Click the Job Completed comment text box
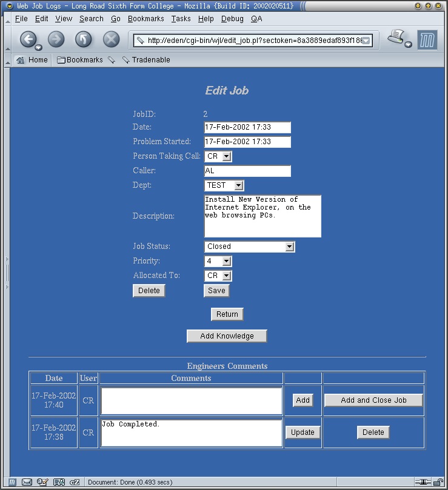Viewport: 448px width, 490px height. click(x=192, y=433)
